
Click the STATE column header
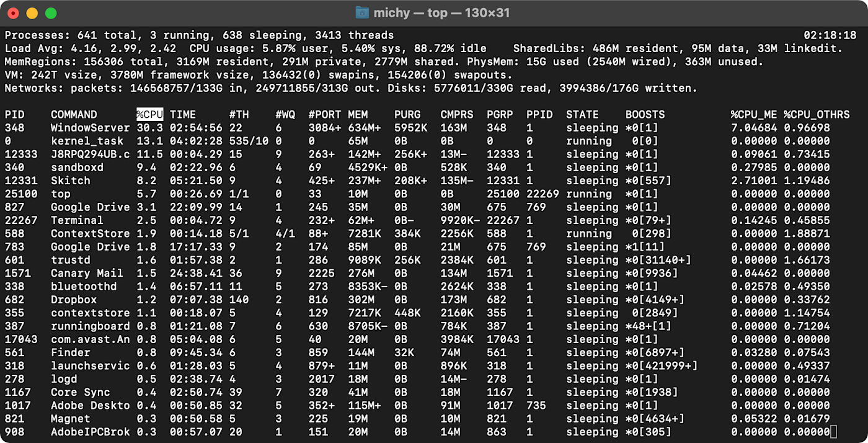pyautogui.click(x=582, y=114)
